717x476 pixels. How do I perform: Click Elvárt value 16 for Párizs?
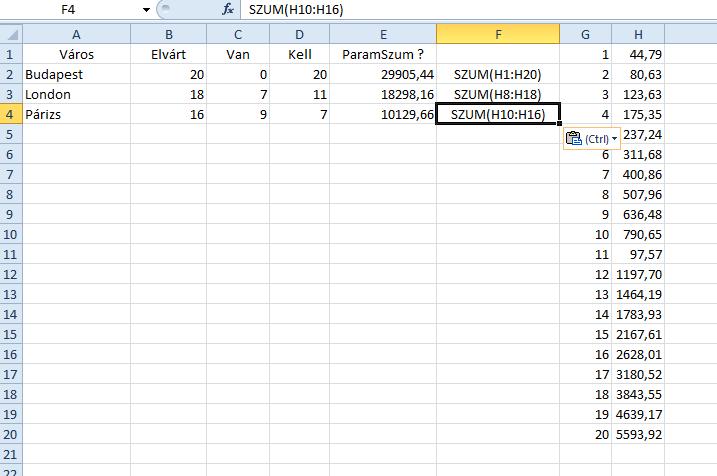[x=169, y=114]
